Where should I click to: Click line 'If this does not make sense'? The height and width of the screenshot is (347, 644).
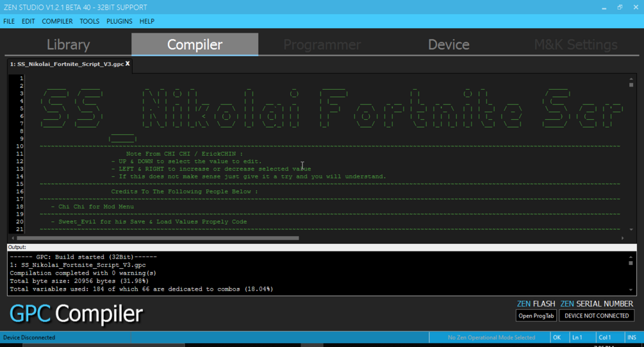(x=249, y=177)
